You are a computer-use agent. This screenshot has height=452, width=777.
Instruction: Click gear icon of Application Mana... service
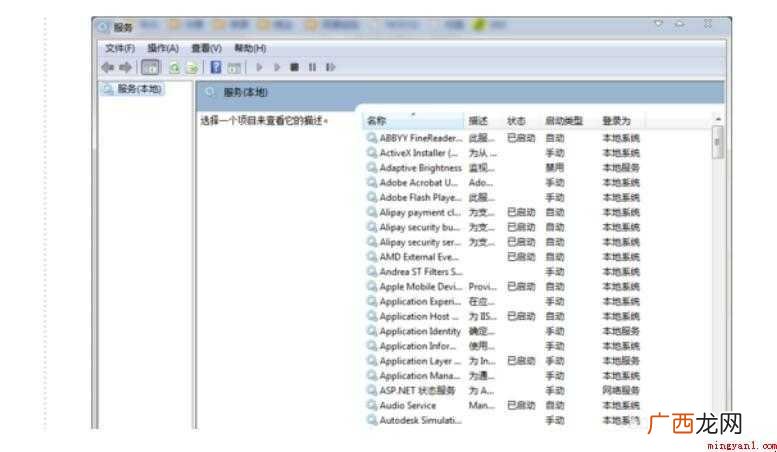click(372, 376)
